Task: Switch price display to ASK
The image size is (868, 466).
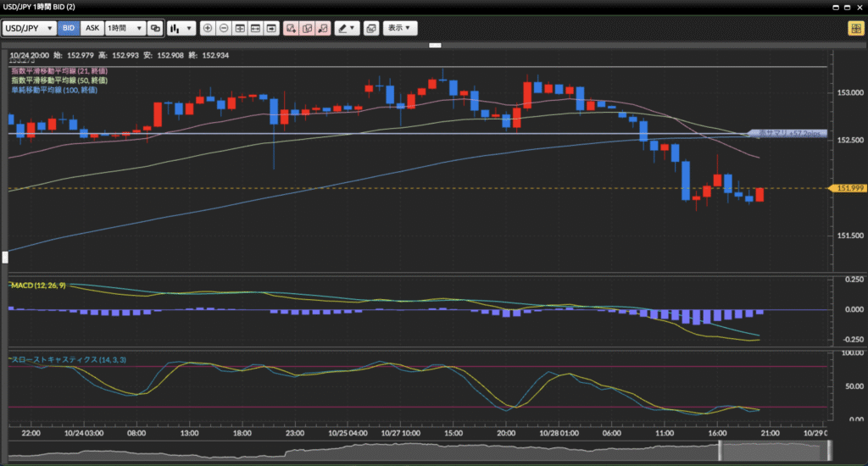Action: pos(92,28)
